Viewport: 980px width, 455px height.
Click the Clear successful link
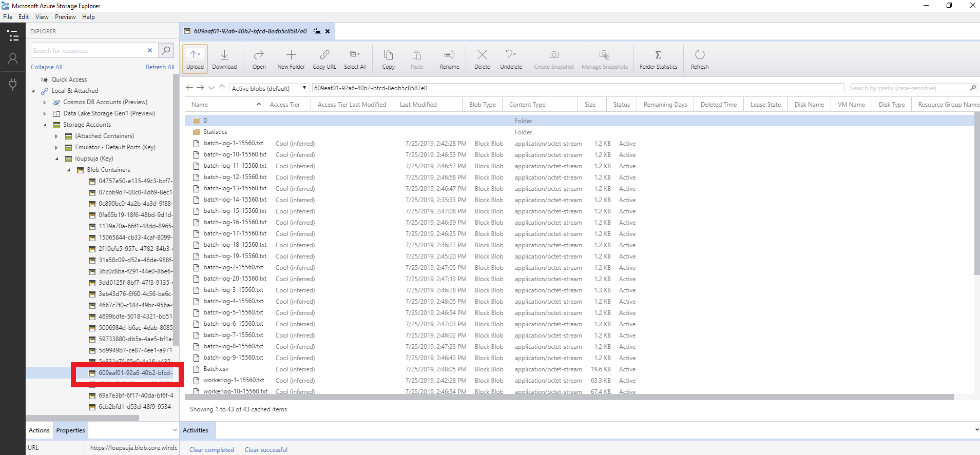pos(266,450)
